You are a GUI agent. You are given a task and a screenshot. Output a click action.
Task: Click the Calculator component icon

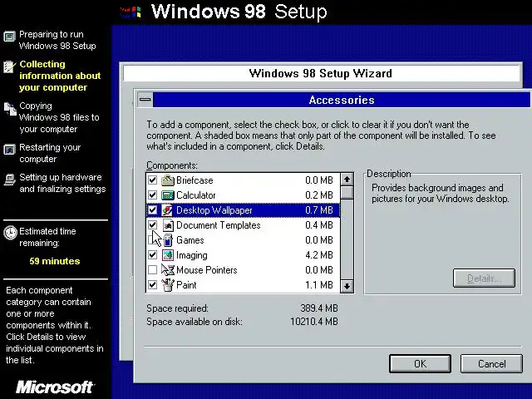click(x=168, y=195)
